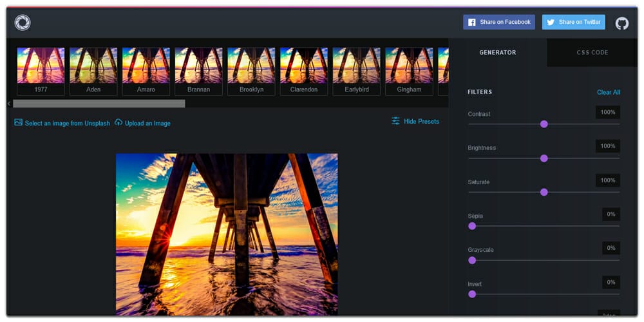Image resolution: width=644 pixels, height=322 pixels.
Task: Click the Grayscale 0% value box
Action: (x=611, y=248)
